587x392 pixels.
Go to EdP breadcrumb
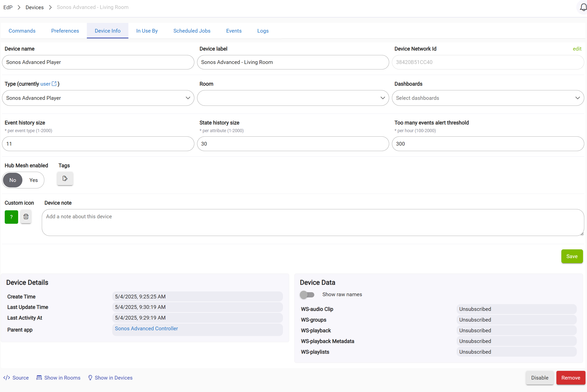[8, 7]
